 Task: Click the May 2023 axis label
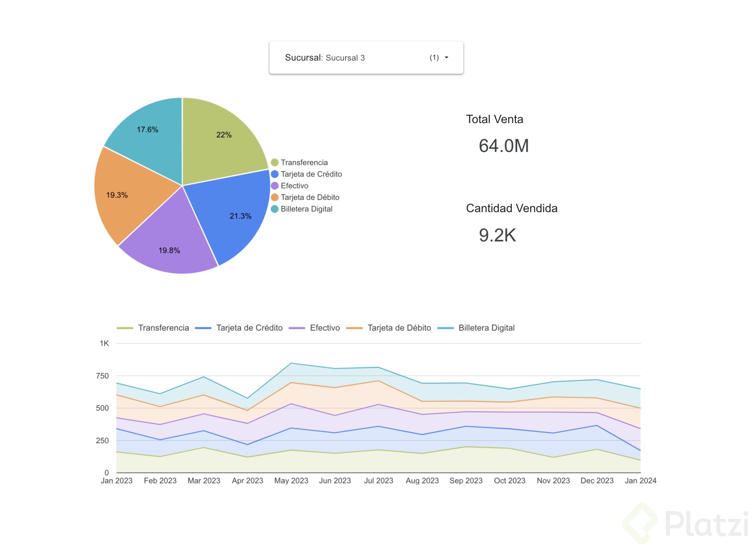click(x=291, y=480)
